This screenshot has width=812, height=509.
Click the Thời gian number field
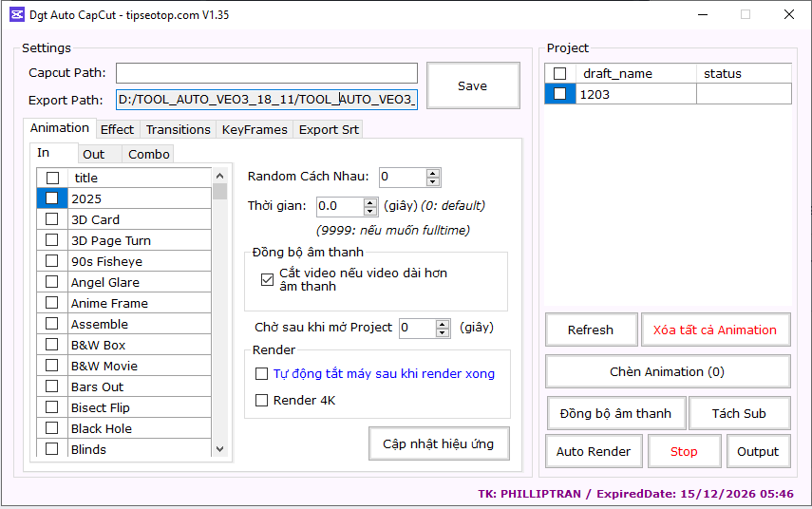tap(340, 206)
